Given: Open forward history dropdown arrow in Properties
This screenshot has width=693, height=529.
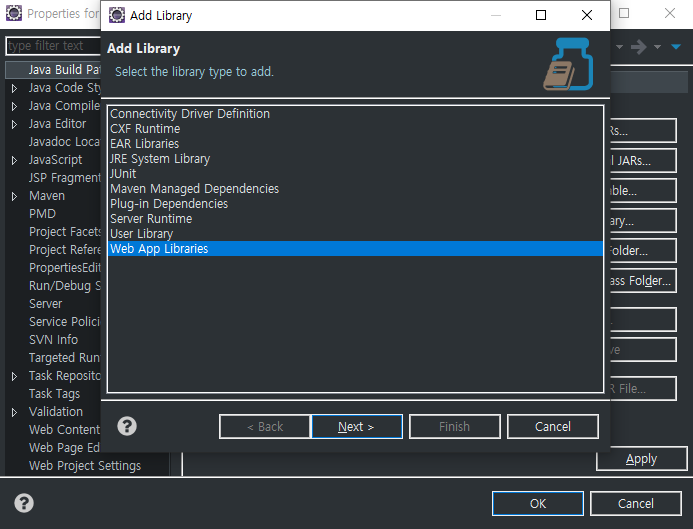Looking at the screenshot, I should 658,47.
